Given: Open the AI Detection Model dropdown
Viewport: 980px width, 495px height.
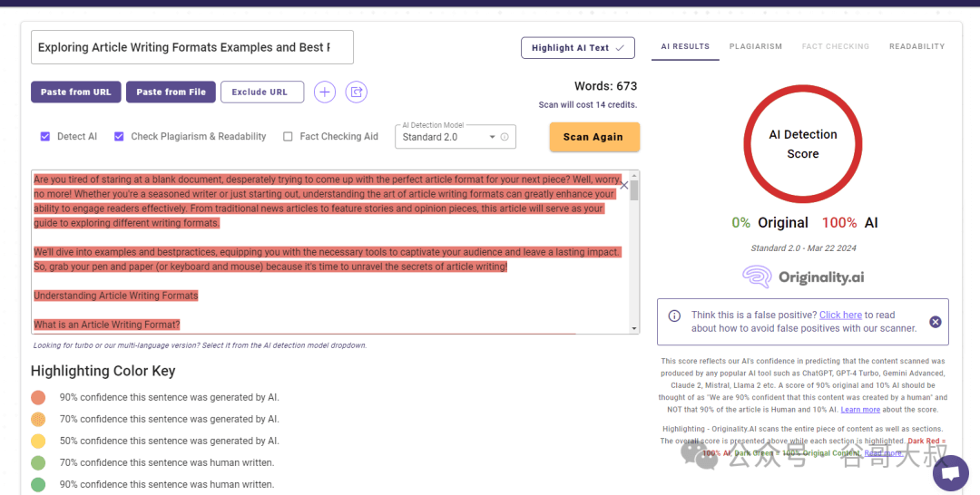Looking at the screenshot, I should pos(455,137).
